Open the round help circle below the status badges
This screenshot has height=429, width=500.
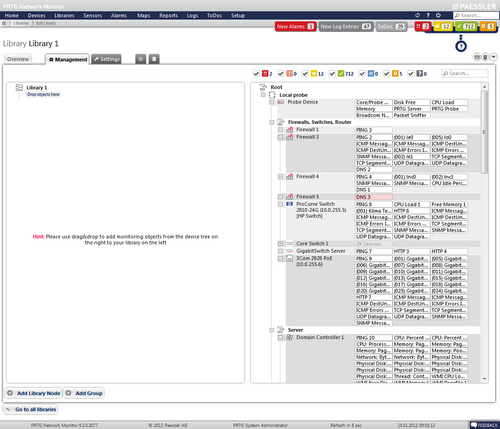click(x=461, y=46)
